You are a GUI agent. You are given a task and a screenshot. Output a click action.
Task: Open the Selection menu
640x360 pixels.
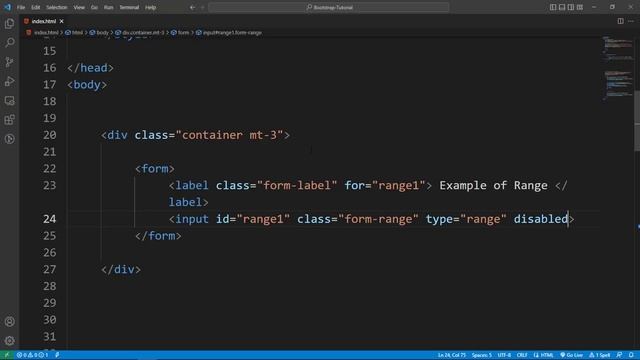pyautogui.click(x=56, y=7)
